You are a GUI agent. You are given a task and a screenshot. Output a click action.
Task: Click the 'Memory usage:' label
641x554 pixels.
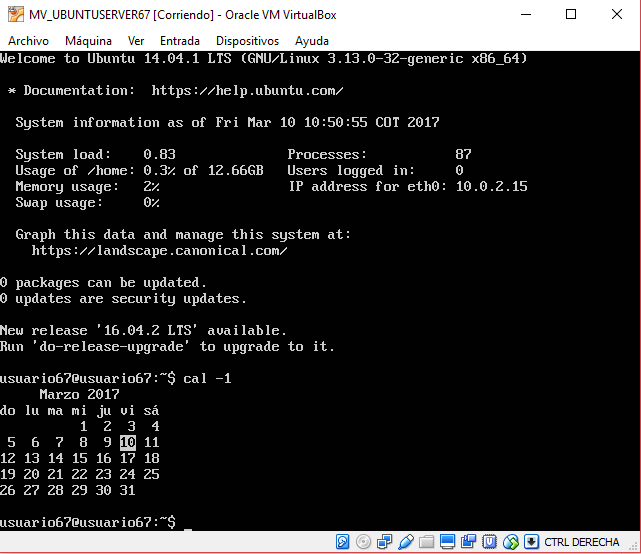click(67, 186)
